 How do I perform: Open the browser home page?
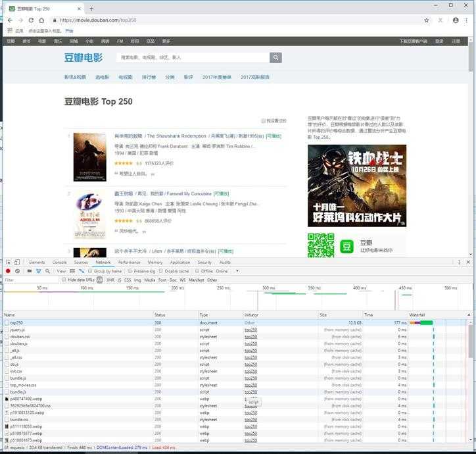coord(41,20)
